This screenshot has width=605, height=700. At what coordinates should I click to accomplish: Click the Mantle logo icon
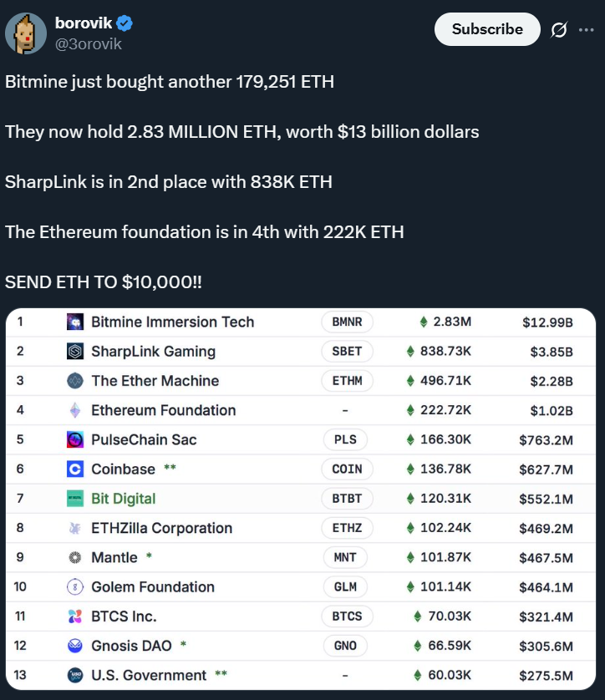75,557
